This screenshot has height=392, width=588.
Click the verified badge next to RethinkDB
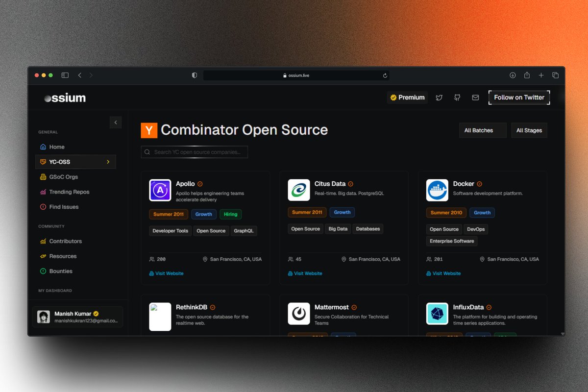point(212,307)
